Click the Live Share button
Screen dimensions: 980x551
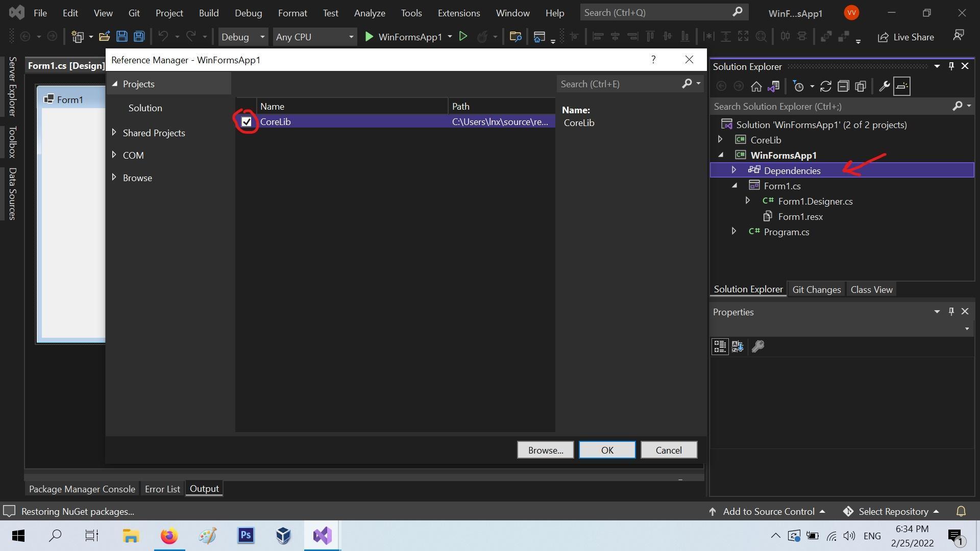coord(906,37)
